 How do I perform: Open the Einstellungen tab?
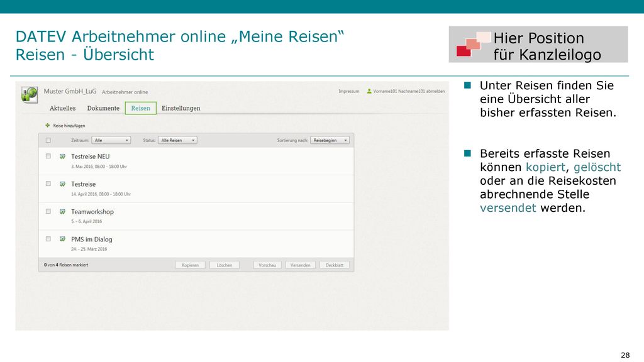[180, 108]
